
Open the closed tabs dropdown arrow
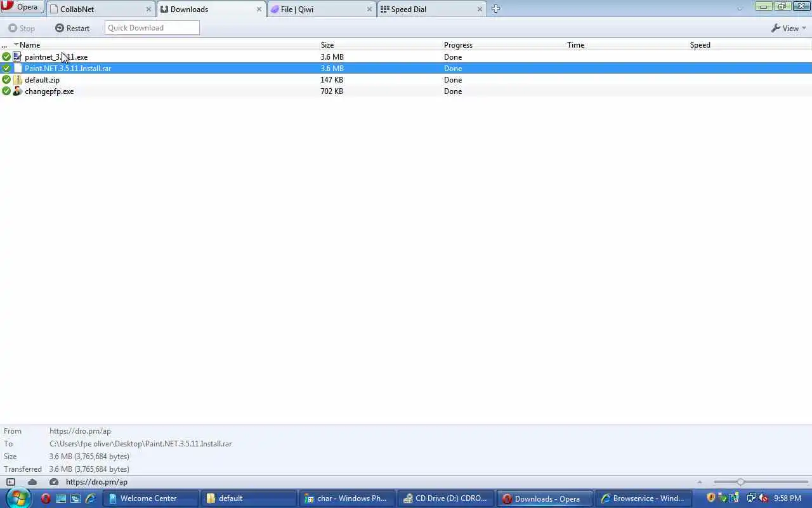click(740, 9)
